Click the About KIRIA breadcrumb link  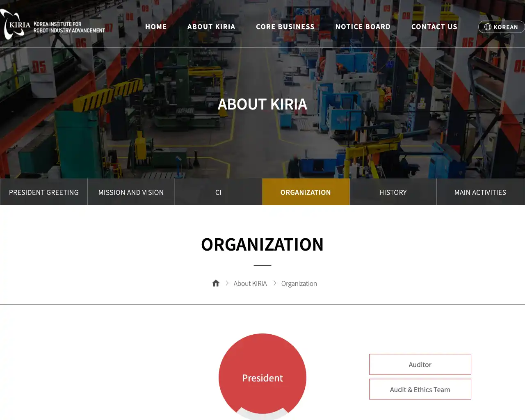pyautogui.click(x=250, y=283)
